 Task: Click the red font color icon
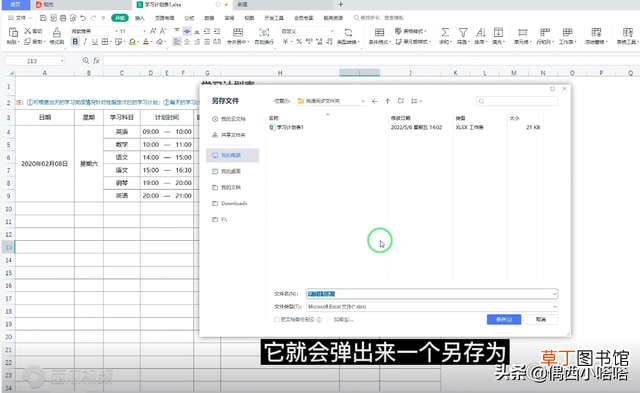click(146, 42)
